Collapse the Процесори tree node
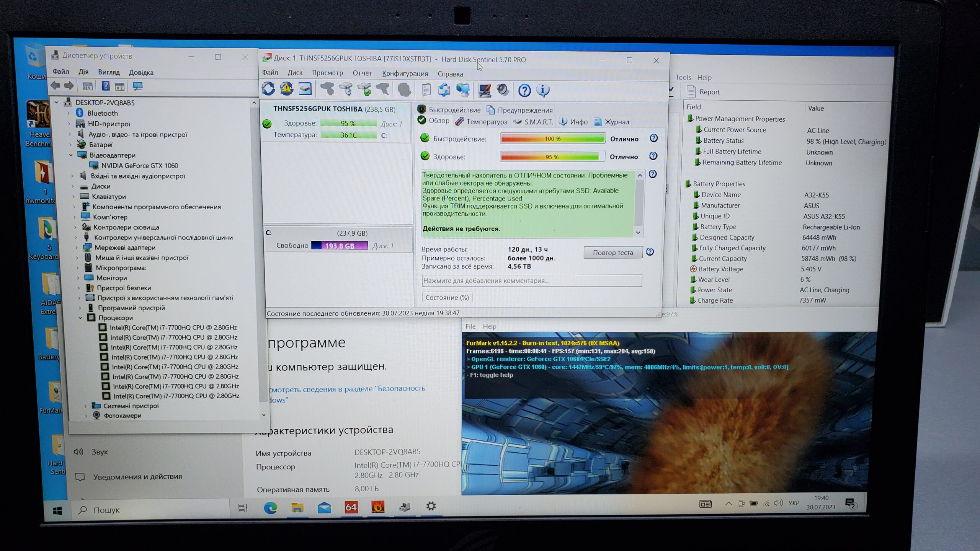 (80, 318)
